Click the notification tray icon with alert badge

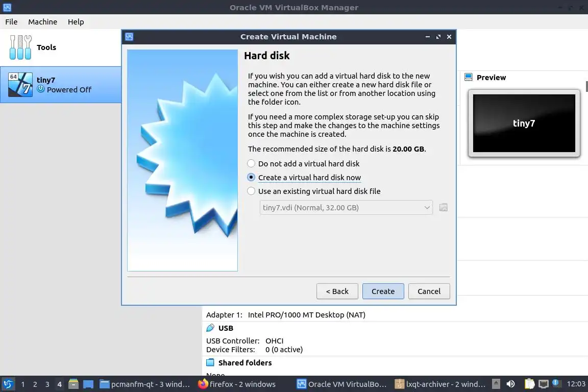click(557, 383)
